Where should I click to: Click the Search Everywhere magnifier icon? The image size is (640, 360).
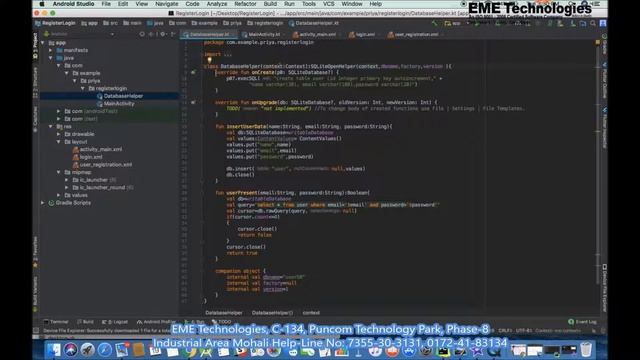[x=593, y=24]
